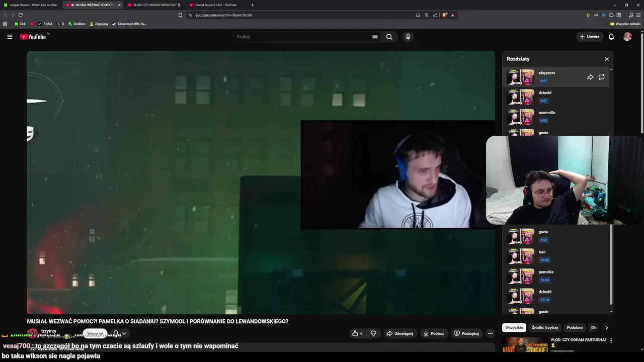Image resolution: width=644 pixels, height=362 pixels.
Task: Open TikTok bookmark
Action: (x=45, y=24)
